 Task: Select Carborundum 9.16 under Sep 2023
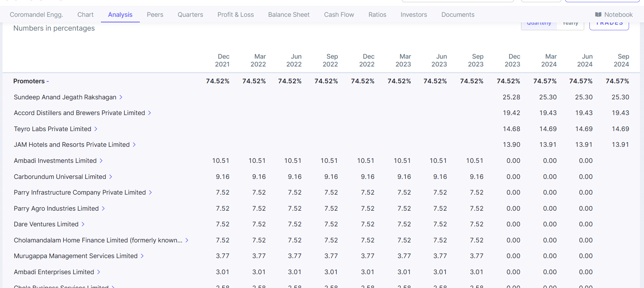(477, 177)
